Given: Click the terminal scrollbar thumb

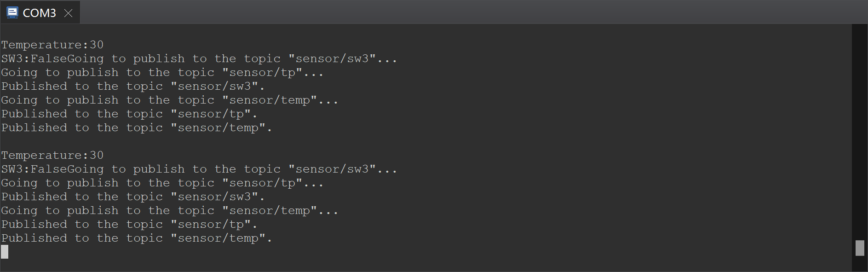Looking at the screenshot, I should tap(859, 248).
